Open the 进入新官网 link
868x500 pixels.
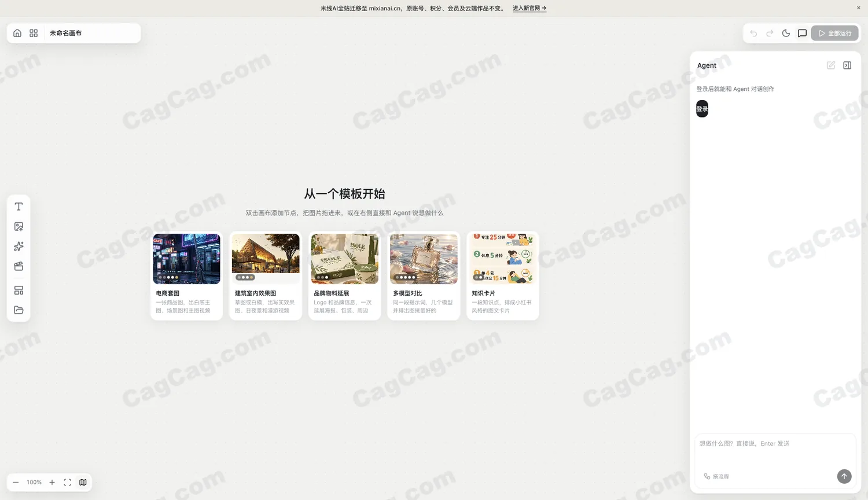click(529, 8)
